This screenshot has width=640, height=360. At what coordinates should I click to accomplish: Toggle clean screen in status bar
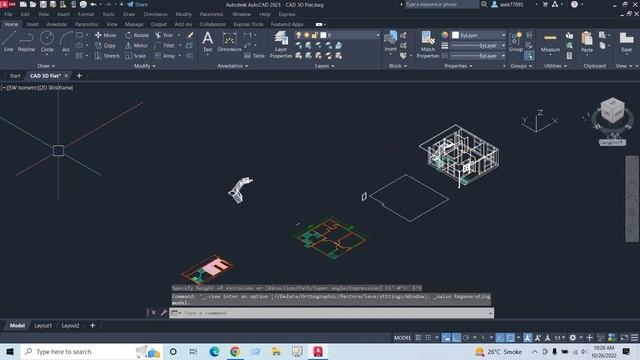624,338
